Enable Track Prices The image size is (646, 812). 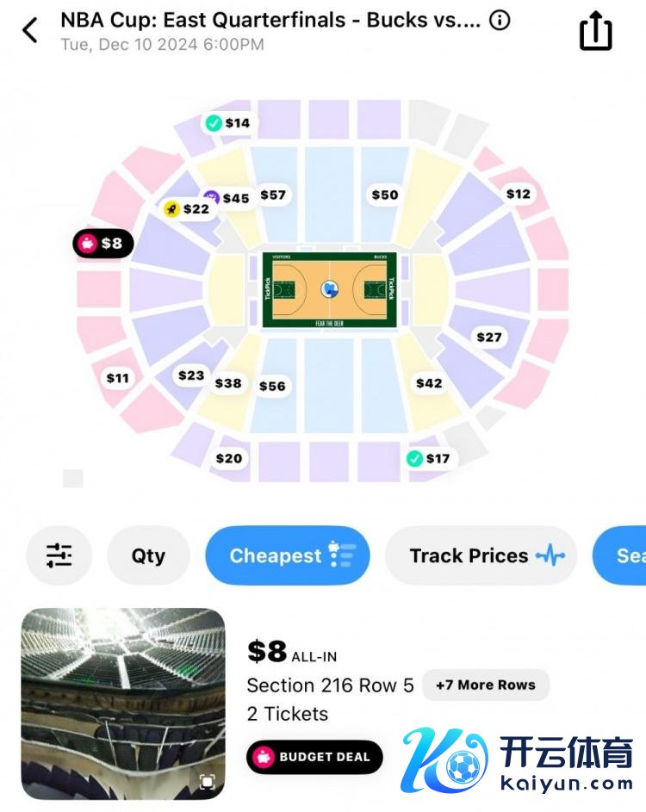coord(481,556)
